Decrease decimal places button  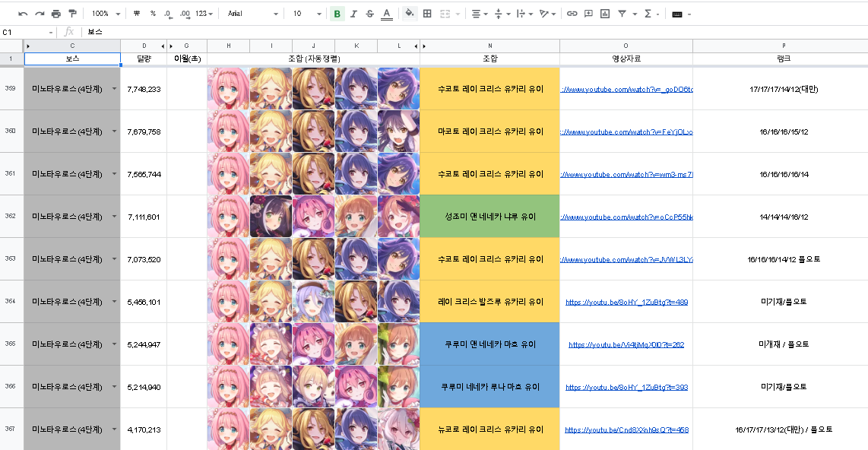coord(168,14)
